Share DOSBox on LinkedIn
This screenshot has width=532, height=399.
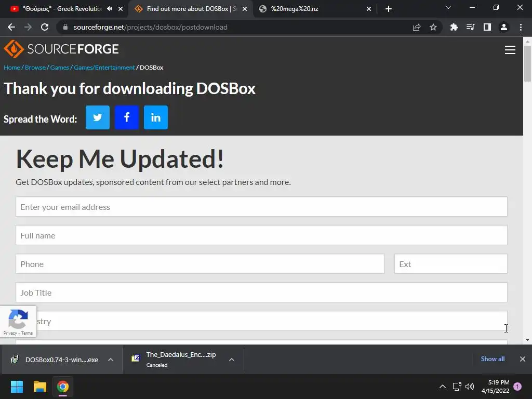(156, 117)
